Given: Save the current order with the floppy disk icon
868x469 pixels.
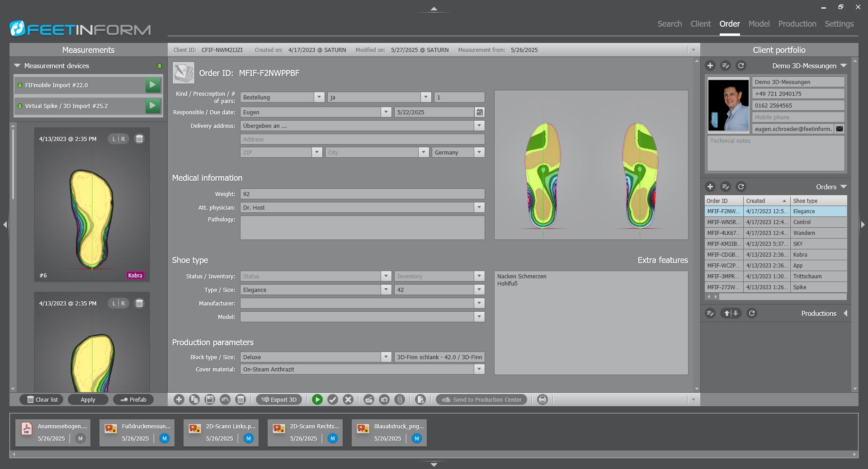Looking at the screenshot, I should [210, 399].
